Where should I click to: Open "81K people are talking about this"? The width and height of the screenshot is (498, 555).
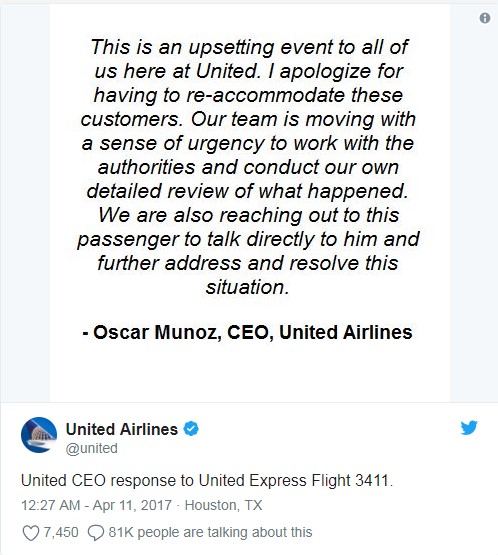[210, 532]
